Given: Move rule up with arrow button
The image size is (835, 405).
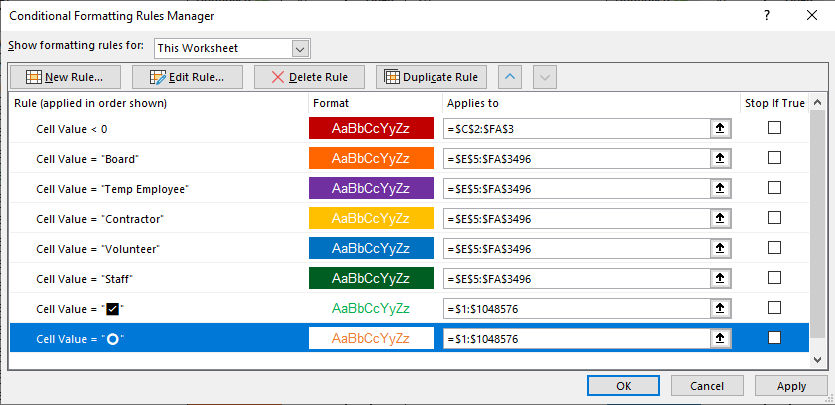Looking at the screenshot, I should pyautogui.click(x=509, y=77).
